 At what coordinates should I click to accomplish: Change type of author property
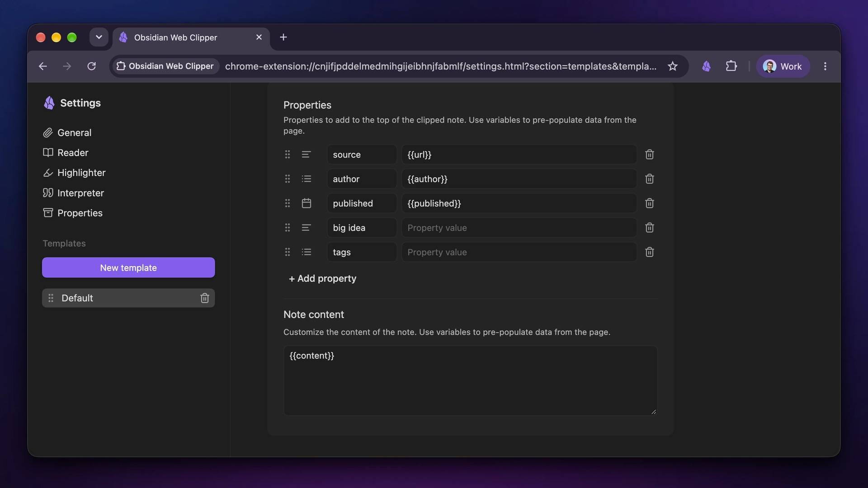click(x=306, y=179)
